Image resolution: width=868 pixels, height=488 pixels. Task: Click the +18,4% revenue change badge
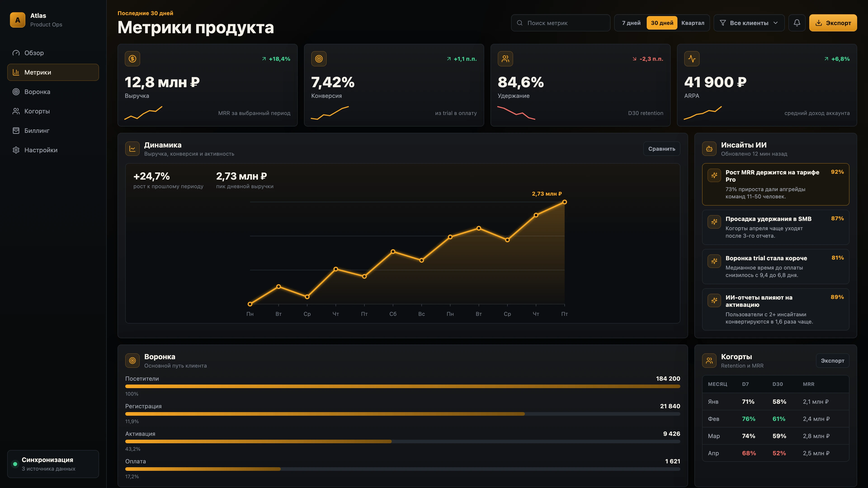tap(276, 59)
